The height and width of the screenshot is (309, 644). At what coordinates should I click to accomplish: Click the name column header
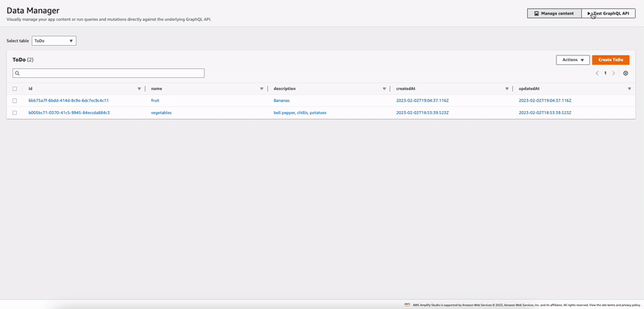coord(156,89)
